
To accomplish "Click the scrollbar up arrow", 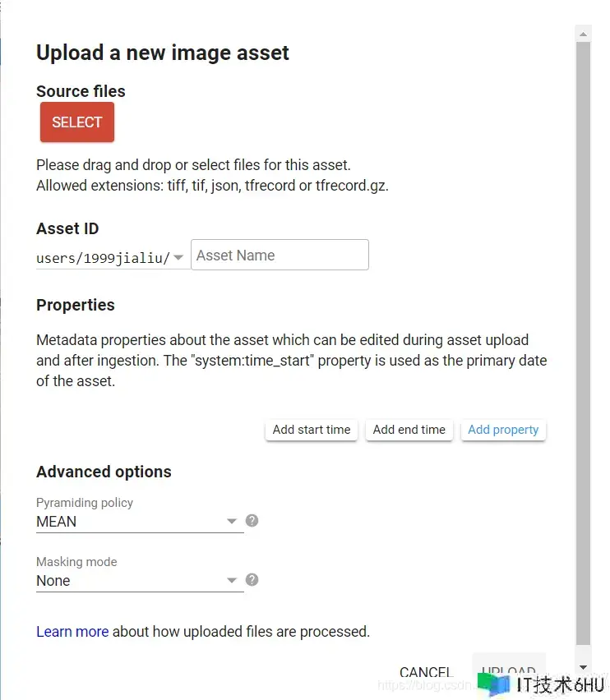I will pyautogui.click(x=583, y=34).
